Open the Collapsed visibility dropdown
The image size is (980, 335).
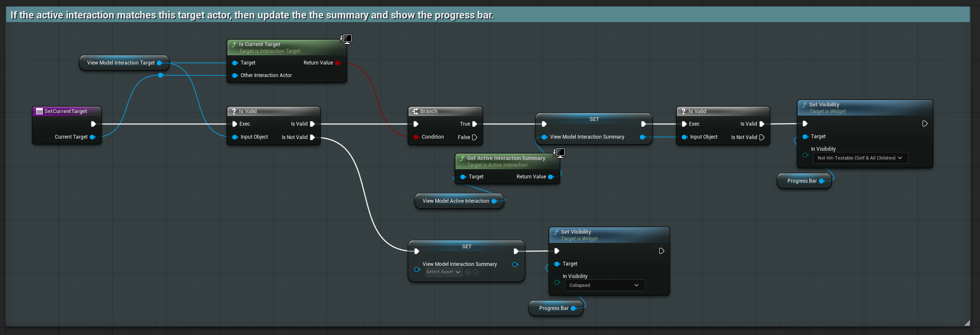click(x=604, y=285)
